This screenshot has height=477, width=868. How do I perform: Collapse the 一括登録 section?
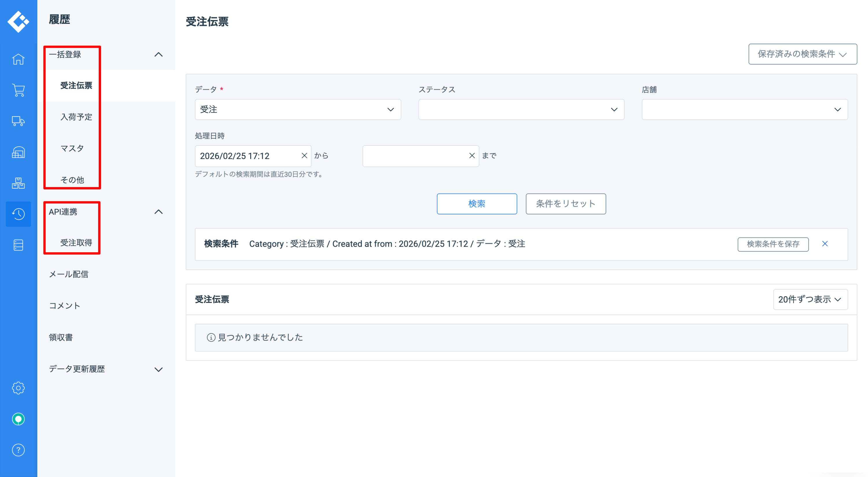[x=158, y=55]
